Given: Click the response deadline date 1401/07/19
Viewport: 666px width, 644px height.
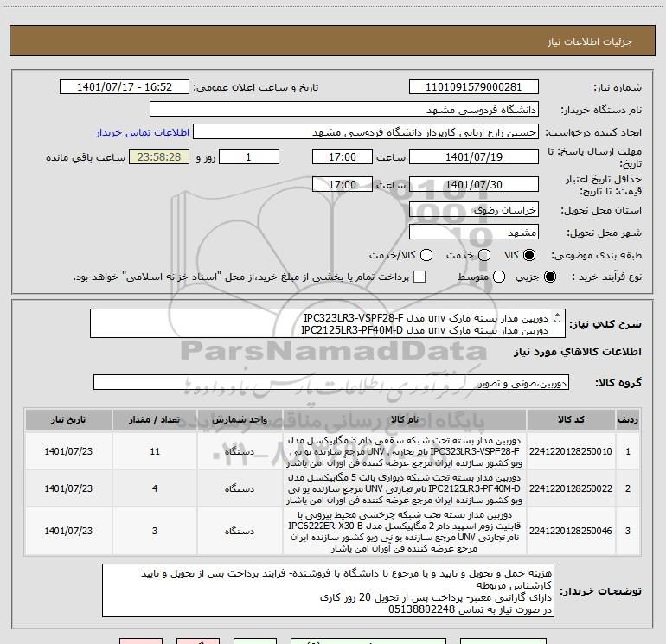Looking at the screenshot, I should [474, 156].
